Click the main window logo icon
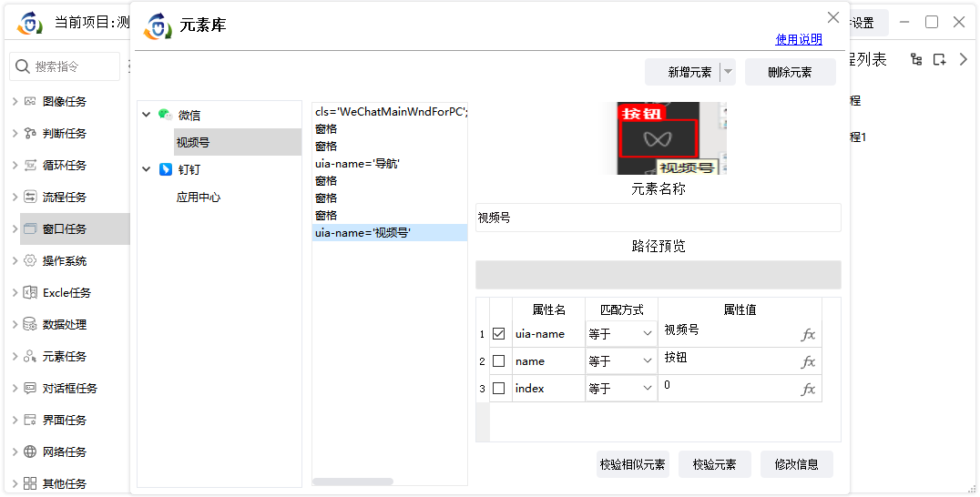Viewport: 980px width, 497px height. click(29, 24)
